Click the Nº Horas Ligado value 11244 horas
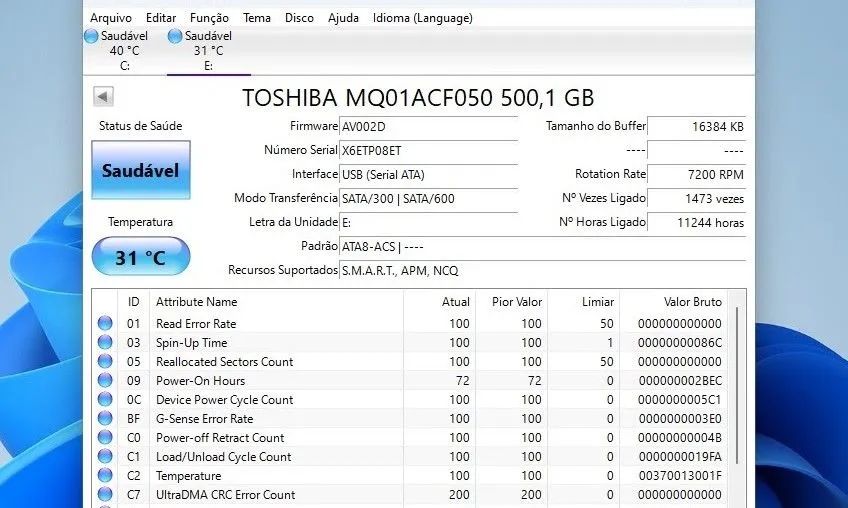The width and height of the screenshot is (848, 508). 697,222
